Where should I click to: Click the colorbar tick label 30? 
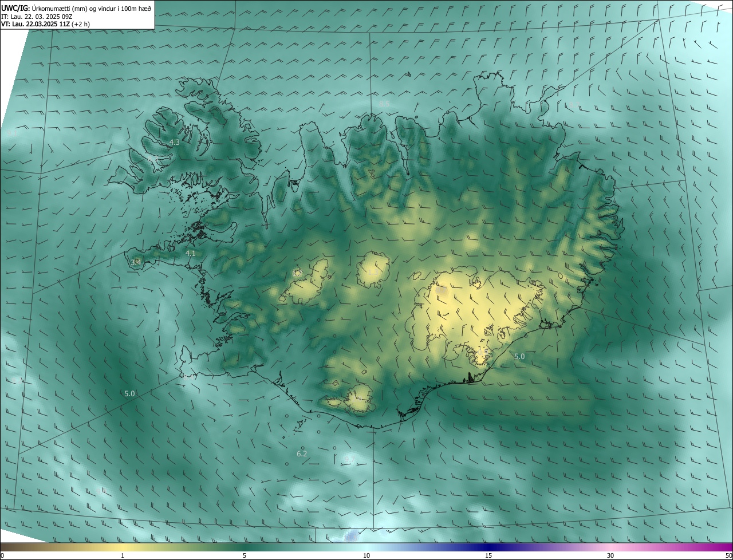pos(610,555)
